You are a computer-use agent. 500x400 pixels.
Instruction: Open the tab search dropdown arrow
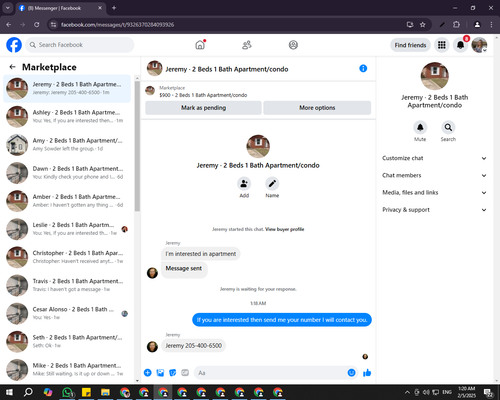click(8, 8)
